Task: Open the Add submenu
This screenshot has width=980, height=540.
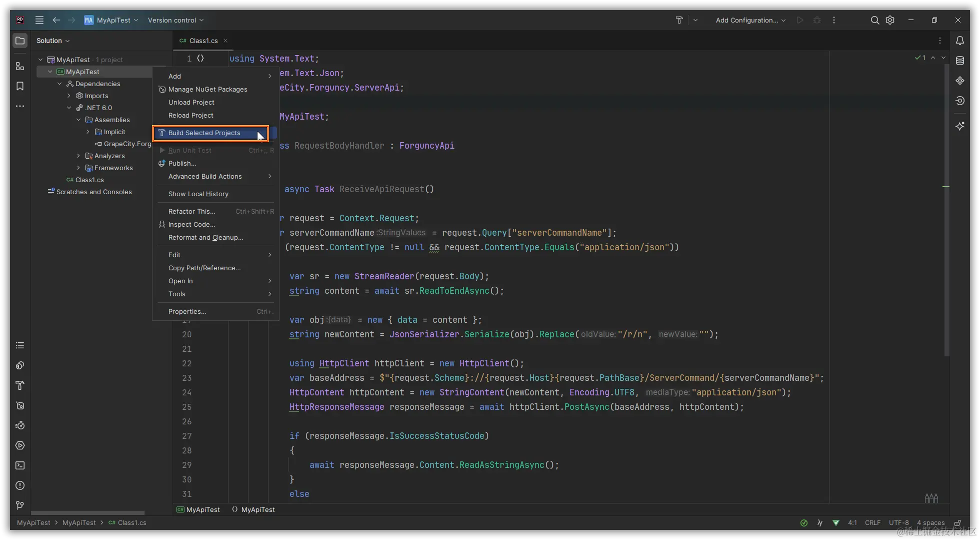Action: 215,76
